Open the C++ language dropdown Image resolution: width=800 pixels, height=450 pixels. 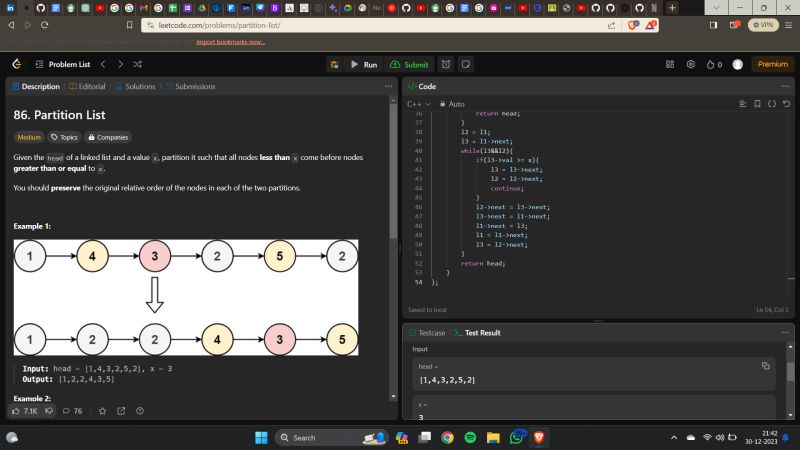[x=418, y=104]
